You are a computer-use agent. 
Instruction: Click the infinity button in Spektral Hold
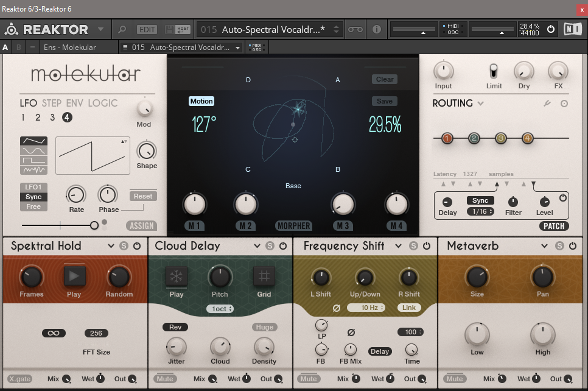54,333
